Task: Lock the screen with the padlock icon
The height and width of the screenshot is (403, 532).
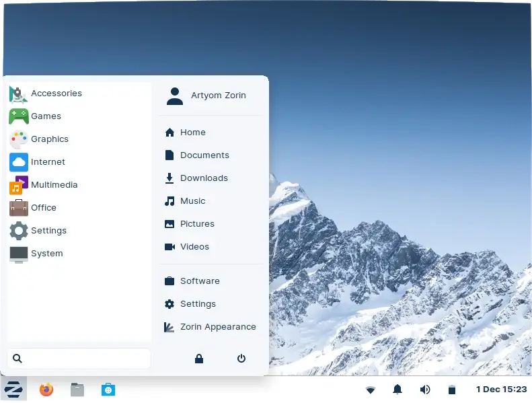Action: (x=199, y=359)
